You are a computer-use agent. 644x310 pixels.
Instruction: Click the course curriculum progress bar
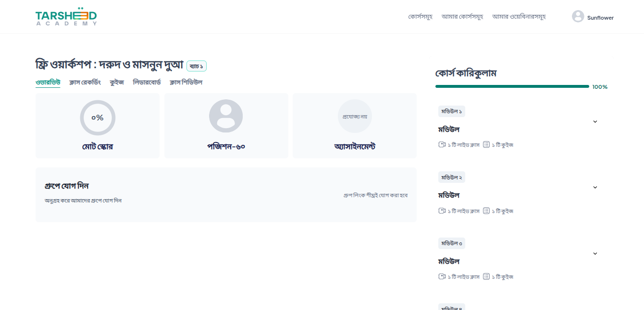click(x=512, y=86)
